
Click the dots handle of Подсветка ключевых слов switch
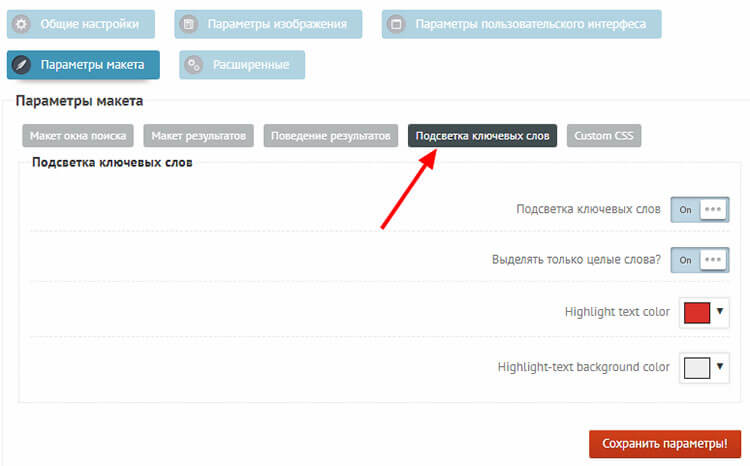click(x=712, y=209)
